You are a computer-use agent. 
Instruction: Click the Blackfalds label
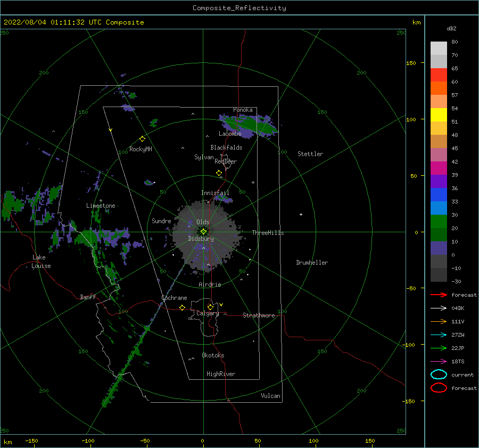tap(226, 148)
